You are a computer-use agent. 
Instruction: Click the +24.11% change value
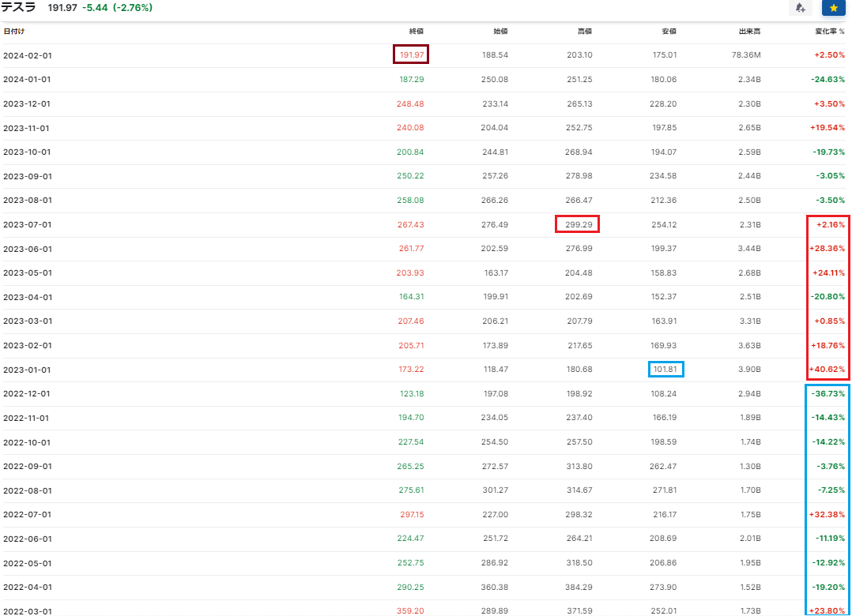pyautogui.click(x=828, y=273)
